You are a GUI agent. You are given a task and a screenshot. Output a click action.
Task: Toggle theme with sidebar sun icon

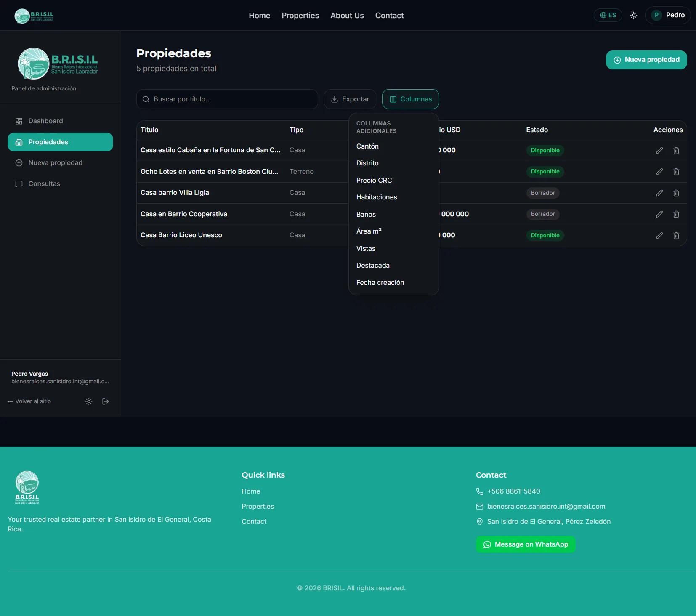pos(89,401)
